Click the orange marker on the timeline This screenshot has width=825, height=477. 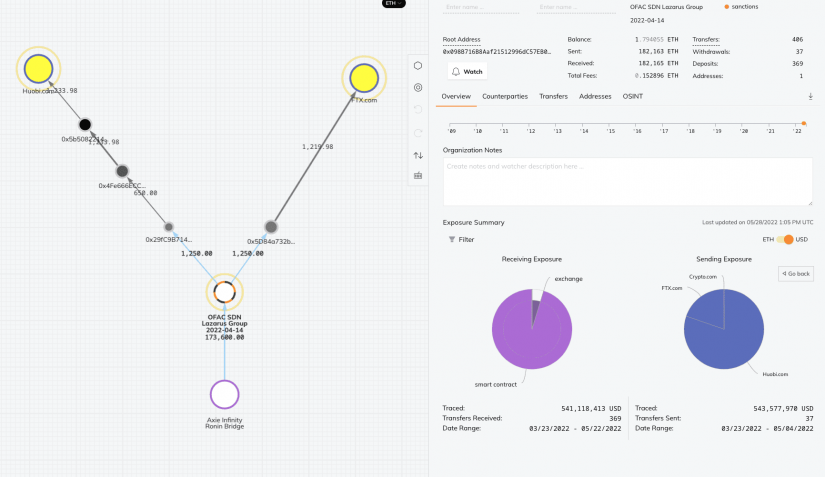coord(803,123)
